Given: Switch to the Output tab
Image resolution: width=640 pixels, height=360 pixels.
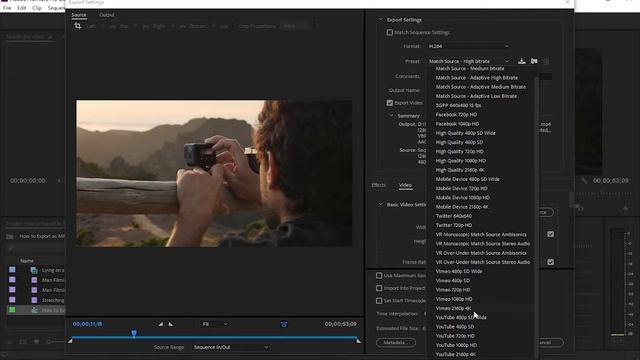Looking at the screenshot, I should (107, 15).
